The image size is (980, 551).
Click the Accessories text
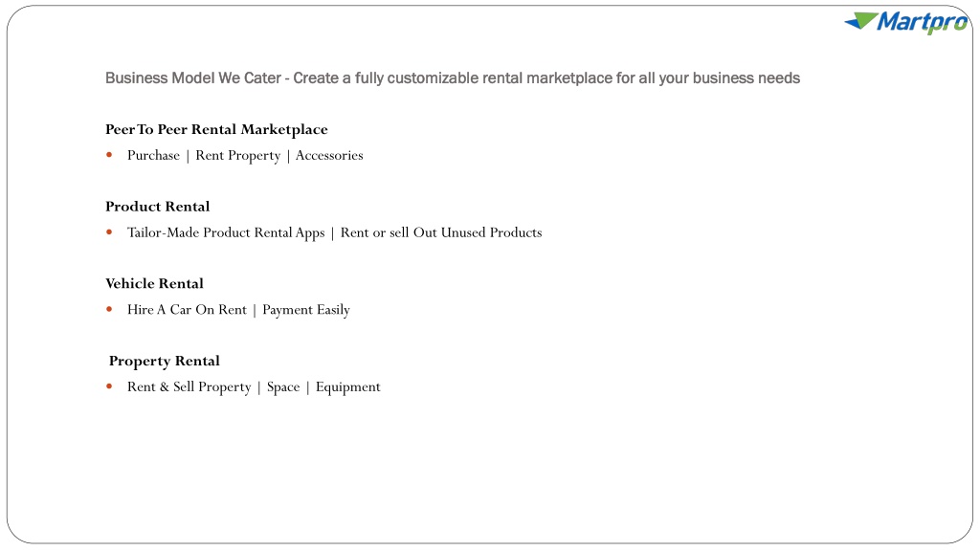(x=329, y=155)
